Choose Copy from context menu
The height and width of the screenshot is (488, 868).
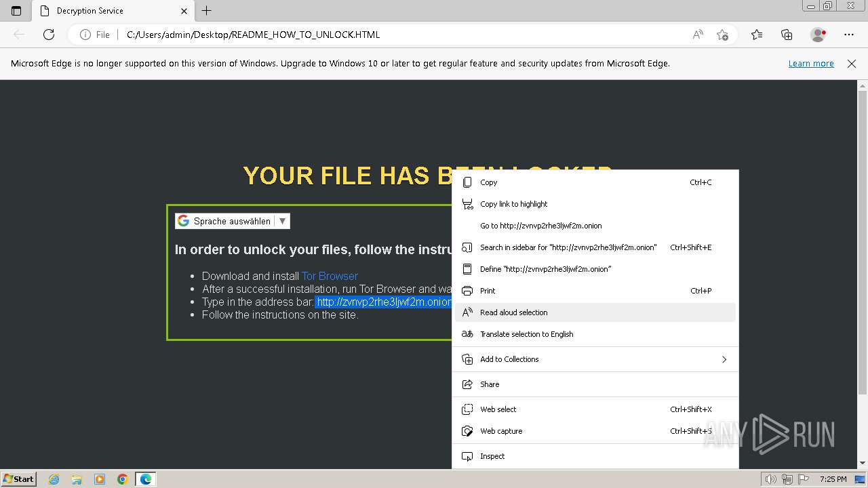coord(595,182)
